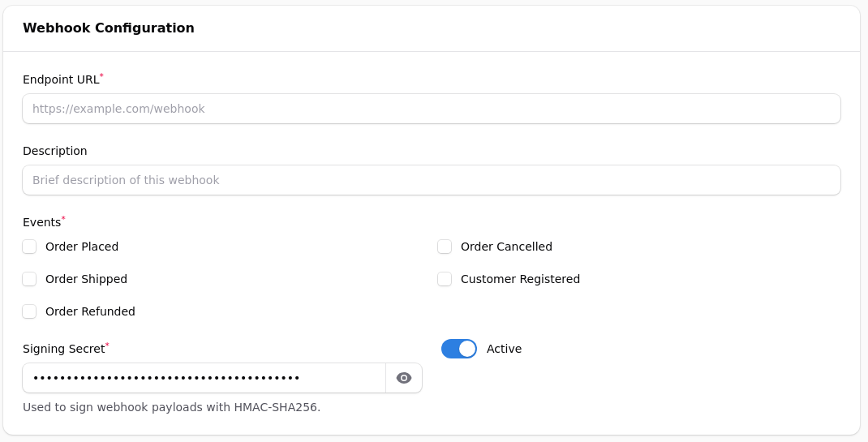The height and width of the screenshot is (442, 868).
Task: Check the Order Refunded event
Action: tap(29, 311)
